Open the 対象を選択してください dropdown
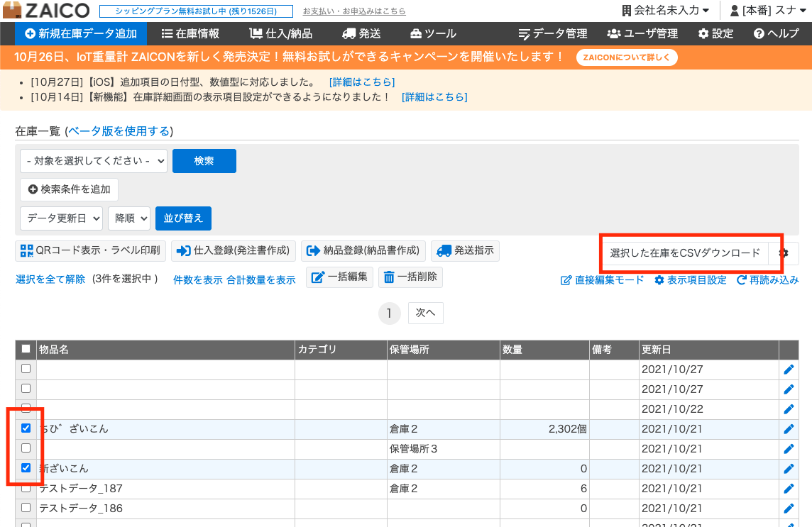 93,161
